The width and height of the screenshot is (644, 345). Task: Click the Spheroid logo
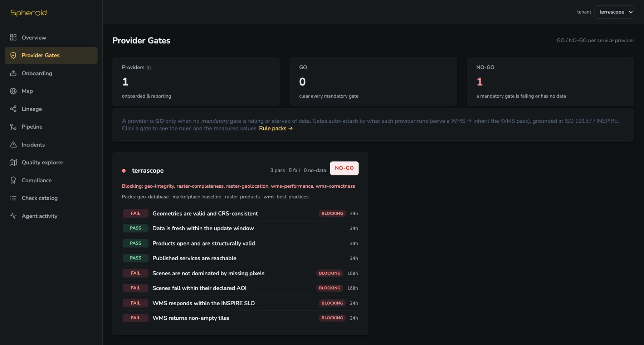click(29, 13)
